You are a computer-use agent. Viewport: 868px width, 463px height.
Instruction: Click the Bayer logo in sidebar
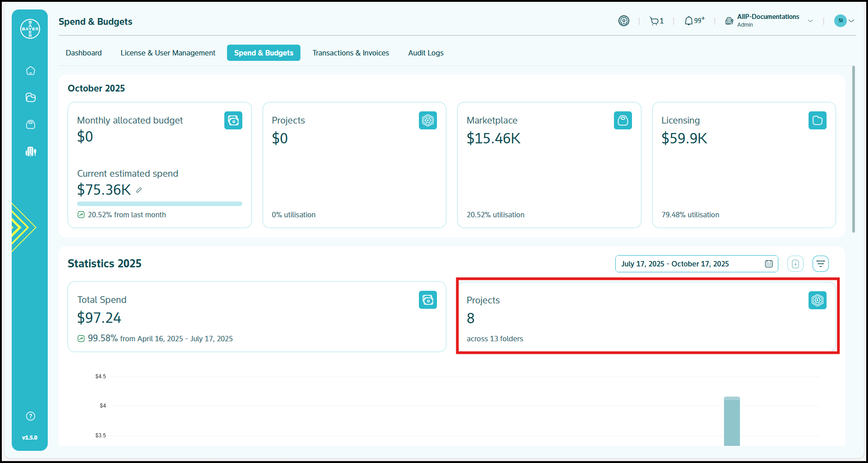30,29
